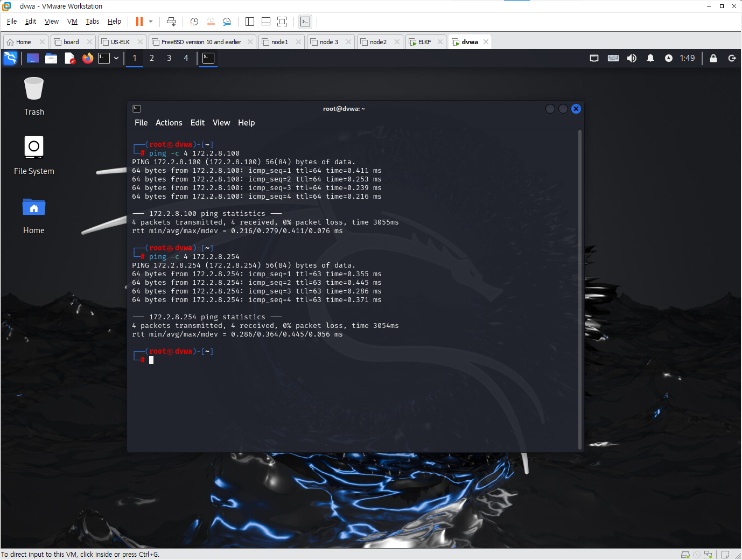Send Ctrl+Alt+Del to the virtual machine
The image size is (742, 560).
[x=171, y=22]
